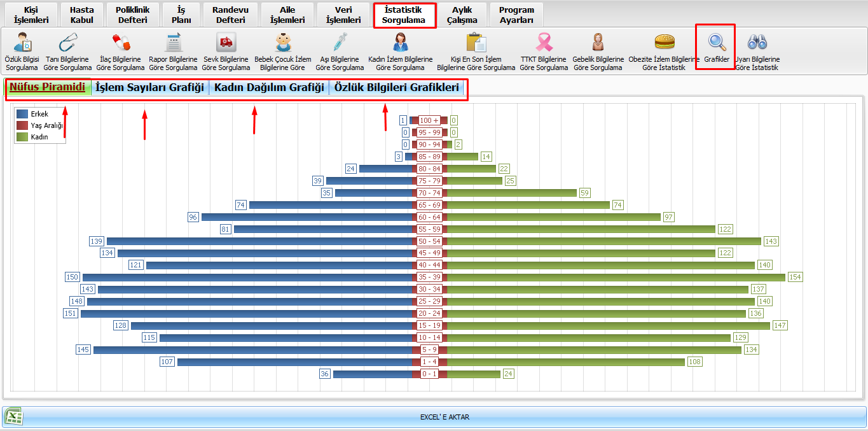Screen dimensions: 868x431
Task: Switch to İşlem Sayıları Grafiği tab
Action: pos(149,88)
